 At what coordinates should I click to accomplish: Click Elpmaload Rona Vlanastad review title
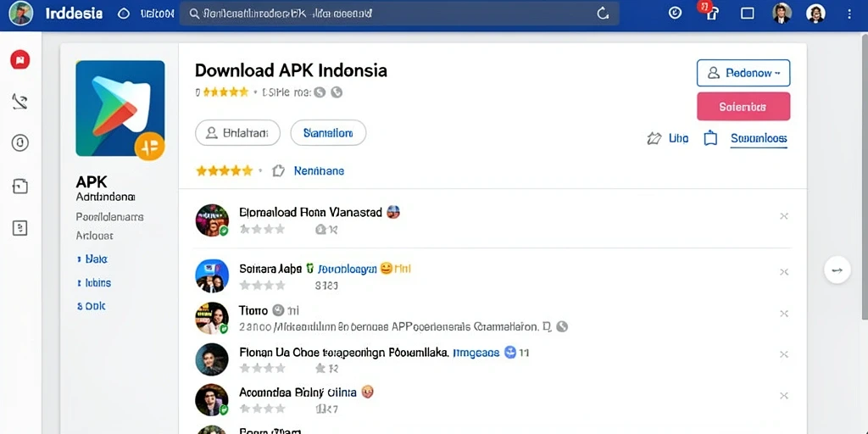(x=310, y=212)
